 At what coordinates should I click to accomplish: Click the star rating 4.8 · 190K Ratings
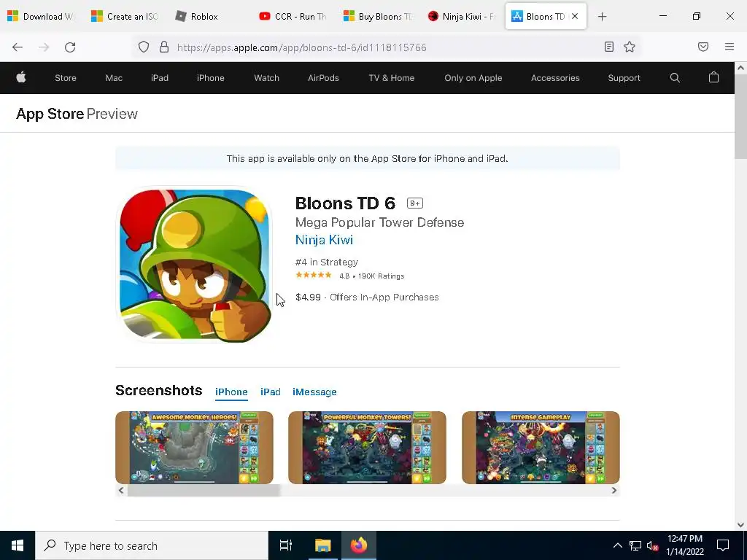click(x=349, y=276)
